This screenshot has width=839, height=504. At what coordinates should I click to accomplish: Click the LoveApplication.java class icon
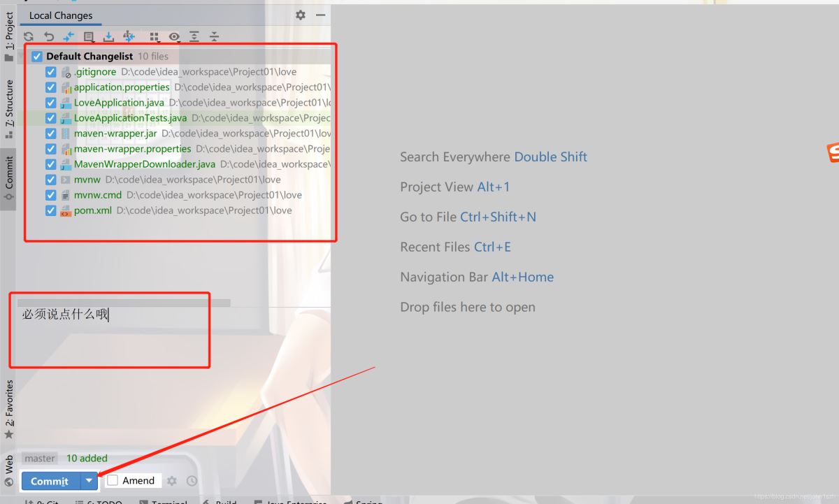[x=66, y=103]
